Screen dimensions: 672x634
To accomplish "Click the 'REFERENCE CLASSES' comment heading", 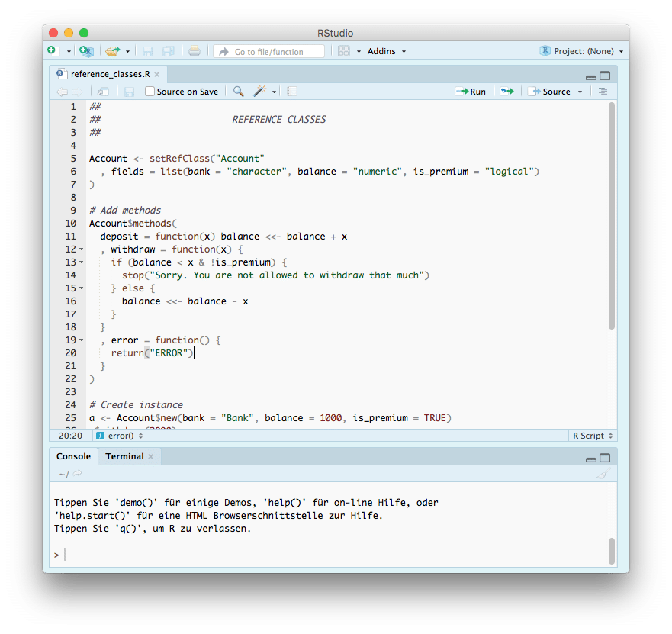I will 279,120.
